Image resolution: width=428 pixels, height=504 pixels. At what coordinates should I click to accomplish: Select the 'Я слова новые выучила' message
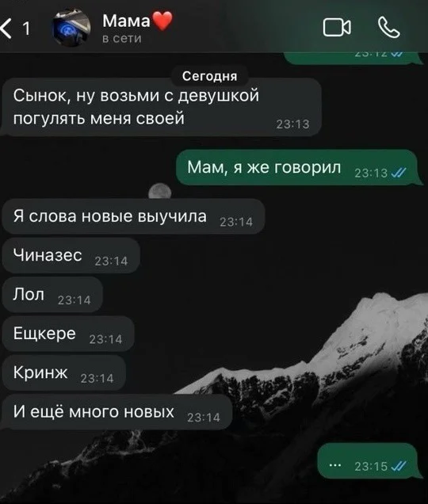click(x=133, y=216)
